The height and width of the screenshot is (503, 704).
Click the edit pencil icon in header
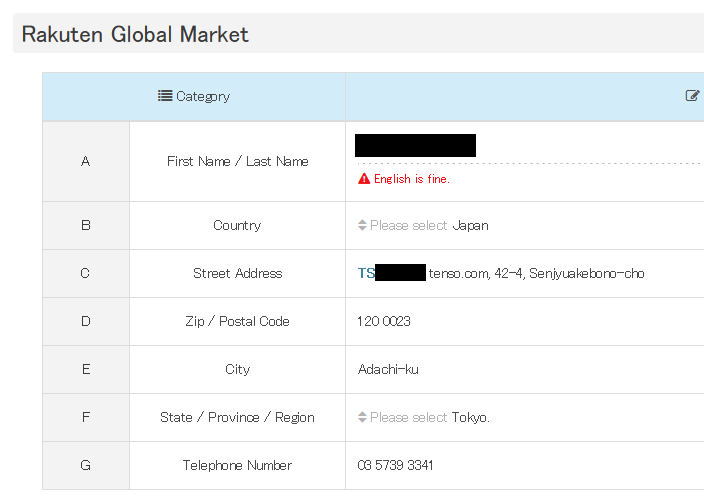(692, 96)
